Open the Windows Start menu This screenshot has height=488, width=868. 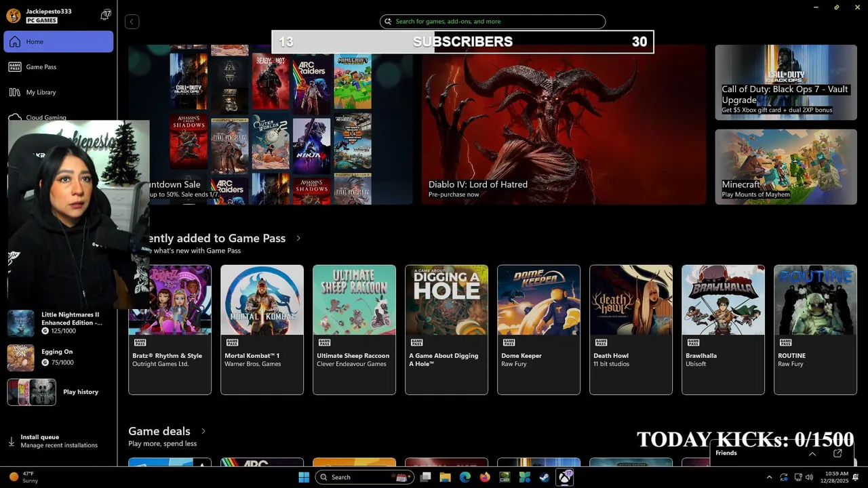click(x=304, y=477)
